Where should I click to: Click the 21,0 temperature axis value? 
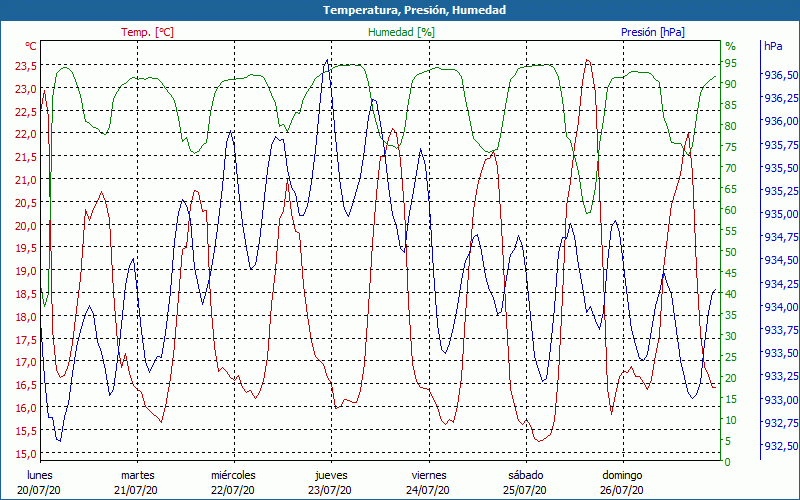point(25,180)
